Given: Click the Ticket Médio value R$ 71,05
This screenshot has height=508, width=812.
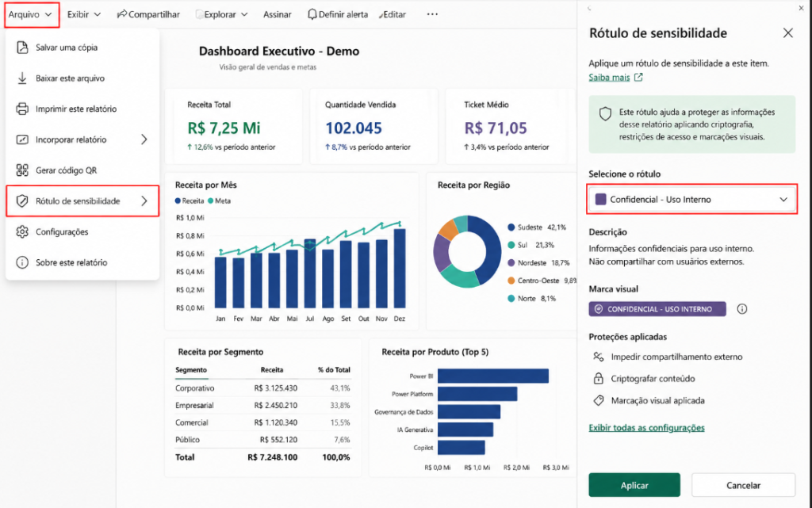Looking at the screenshot, I should (x=496, y=128).
